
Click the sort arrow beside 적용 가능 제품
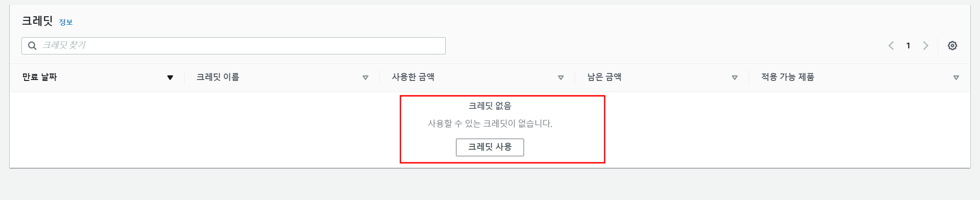[x=956, y=78]
